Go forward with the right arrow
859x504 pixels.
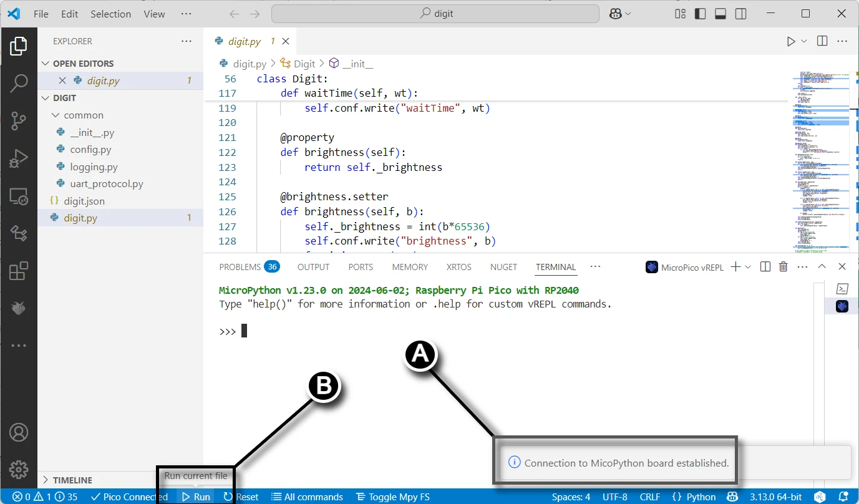pos(255,14)
